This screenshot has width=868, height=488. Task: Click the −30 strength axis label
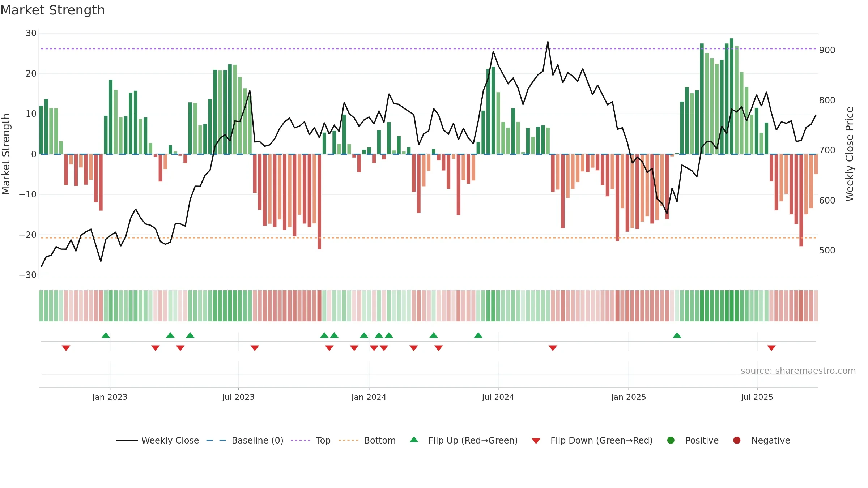[x=28, y=275]
